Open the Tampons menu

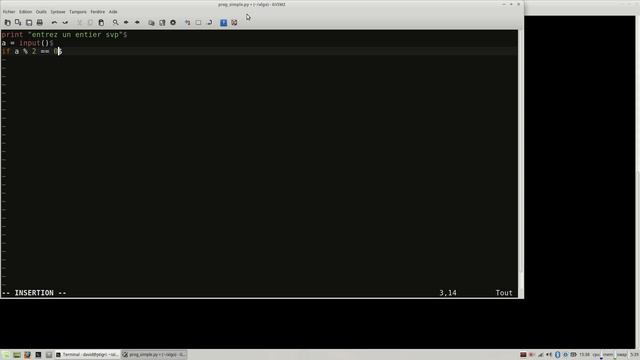click(x=78, y=12)
